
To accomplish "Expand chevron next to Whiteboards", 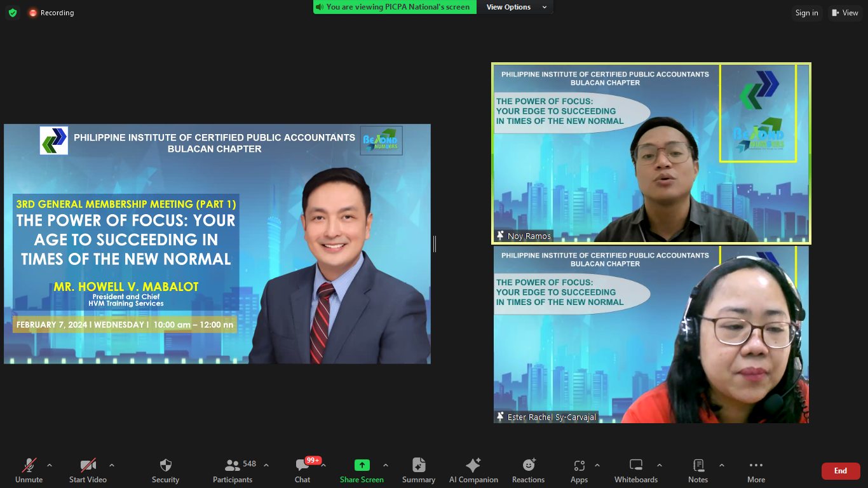I will click(x=659, y=465).
